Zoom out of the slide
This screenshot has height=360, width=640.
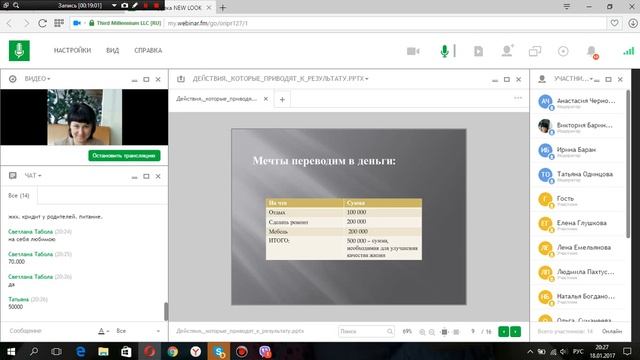(x=432, y=332)
